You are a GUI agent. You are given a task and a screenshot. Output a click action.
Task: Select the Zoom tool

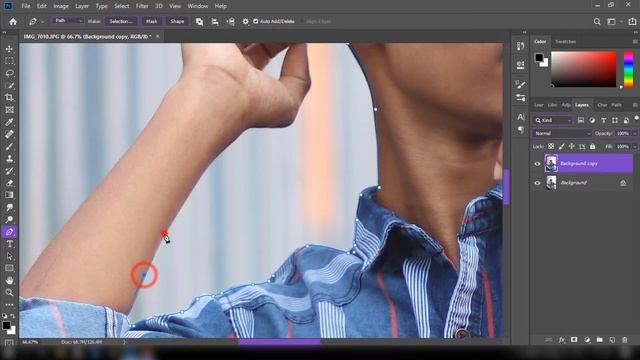(x=9, y=293)
